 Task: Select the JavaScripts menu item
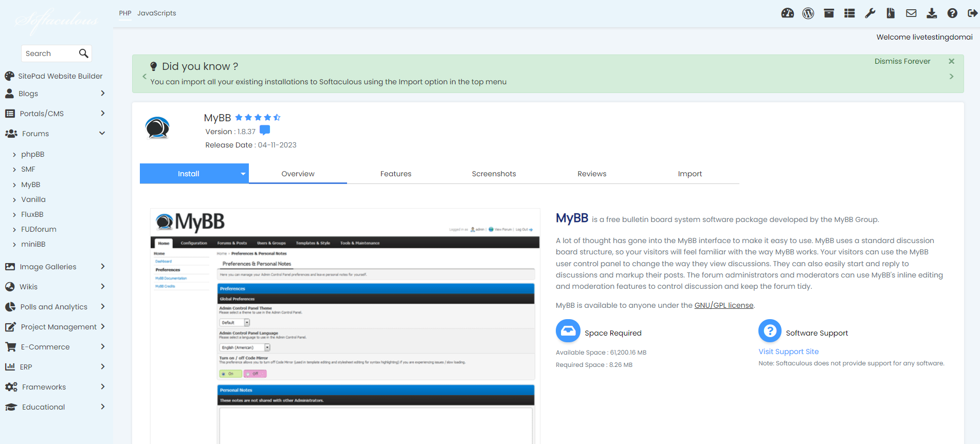click(x=157, y=13)
